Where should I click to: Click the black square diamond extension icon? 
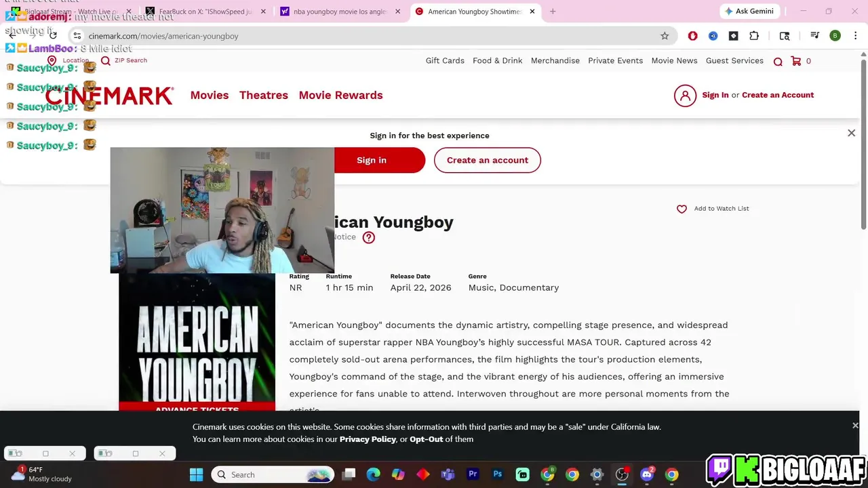733,36
